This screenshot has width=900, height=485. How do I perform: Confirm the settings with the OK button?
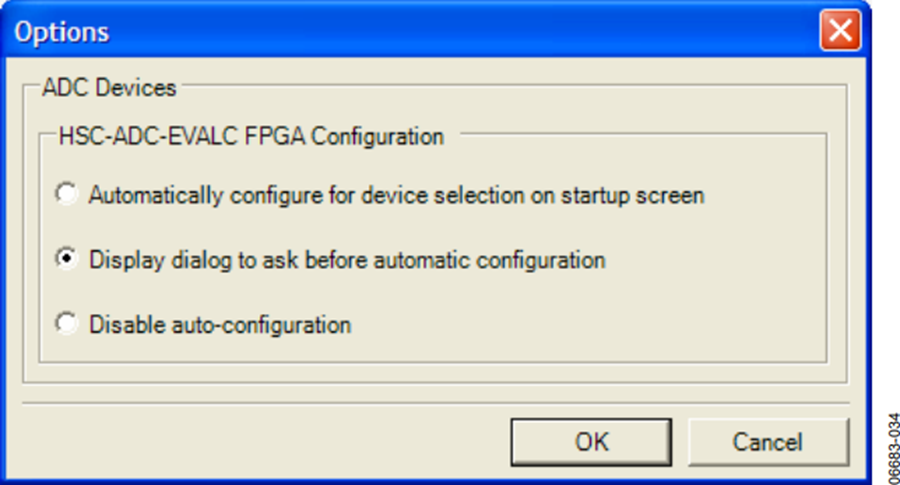[x=591, y=442]
